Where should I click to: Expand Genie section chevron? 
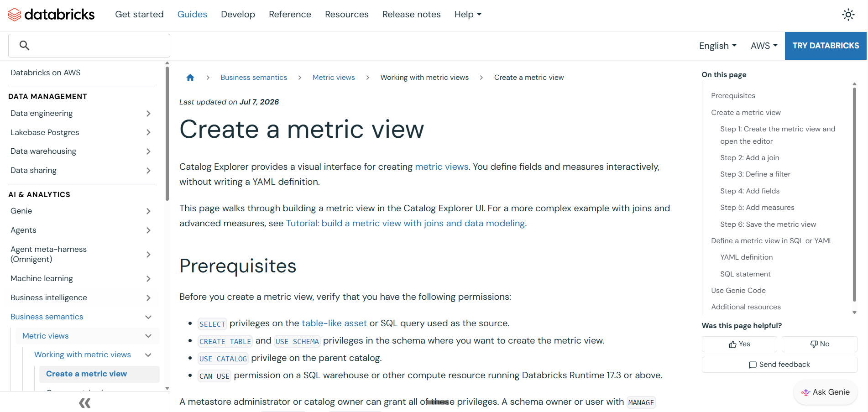(148, 211)
